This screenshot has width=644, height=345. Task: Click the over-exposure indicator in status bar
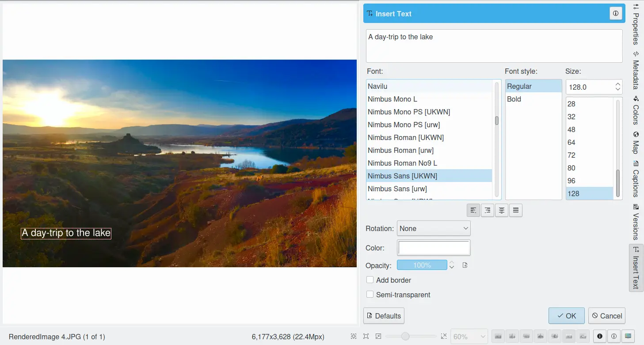[x=614, y=336]
